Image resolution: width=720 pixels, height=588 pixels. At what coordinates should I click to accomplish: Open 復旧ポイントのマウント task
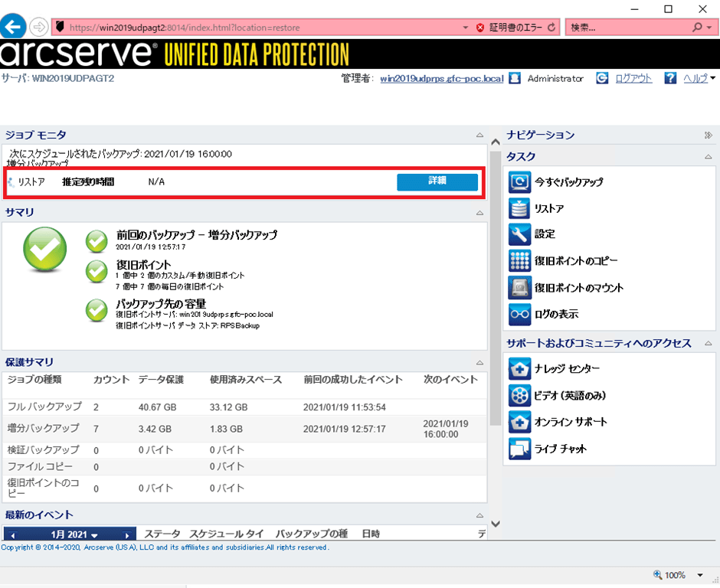(578, 288)
